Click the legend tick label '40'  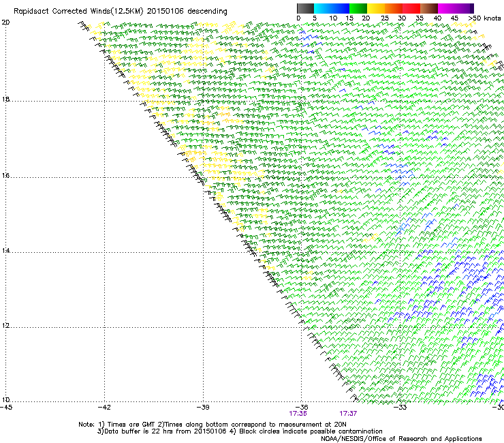[x=437, y=18]
